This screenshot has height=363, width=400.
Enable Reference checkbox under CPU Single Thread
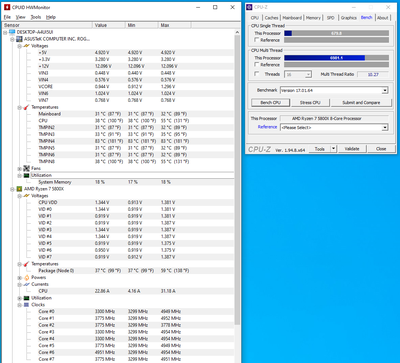tap(256, 40)
